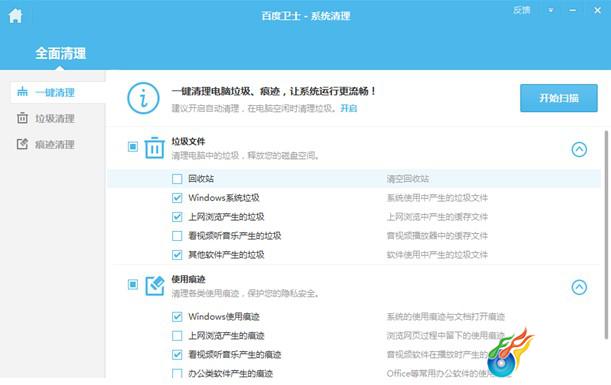Image resolution: width=611 pixels, height=385 pixels.
Task: Open the title bar dropdown menu arrow
Action: pos(551,11)
